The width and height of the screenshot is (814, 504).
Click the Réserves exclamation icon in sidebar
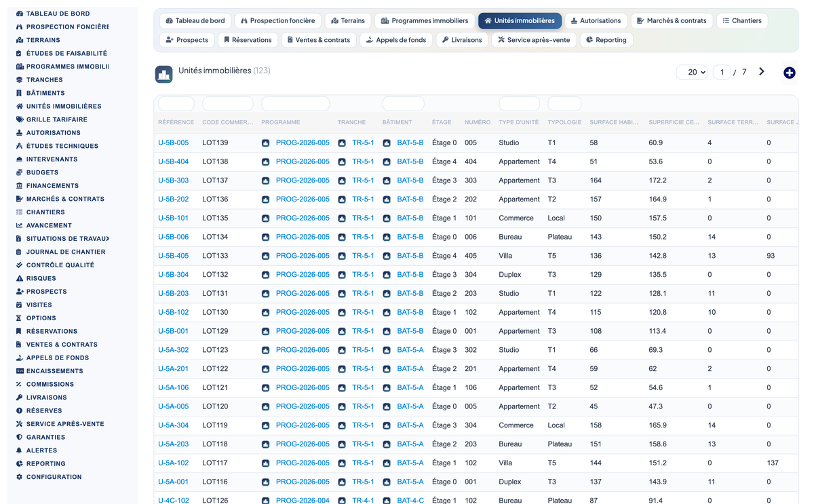point(20,410)
